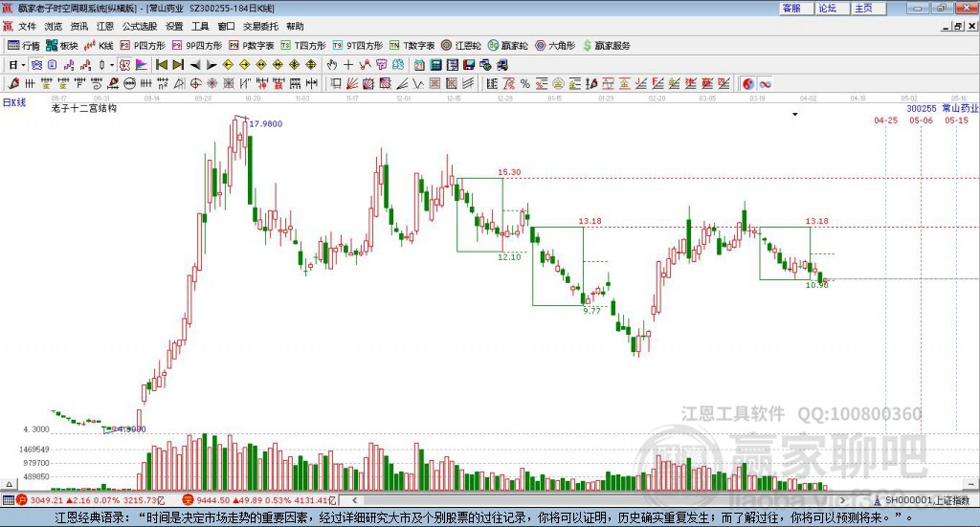The image size is (980, 527).
Task: Click the percent sign % tool icon
Action: point(525,83)
